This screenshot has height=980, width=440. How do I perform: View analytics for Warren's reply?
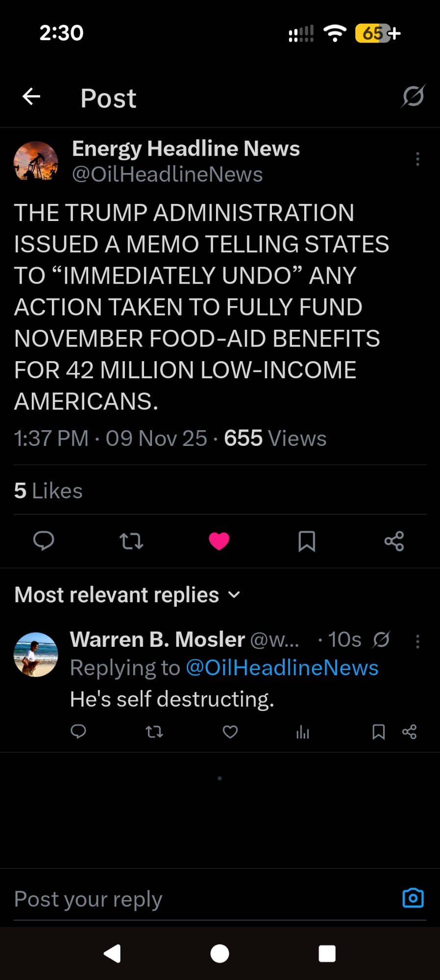pos(303,732)
